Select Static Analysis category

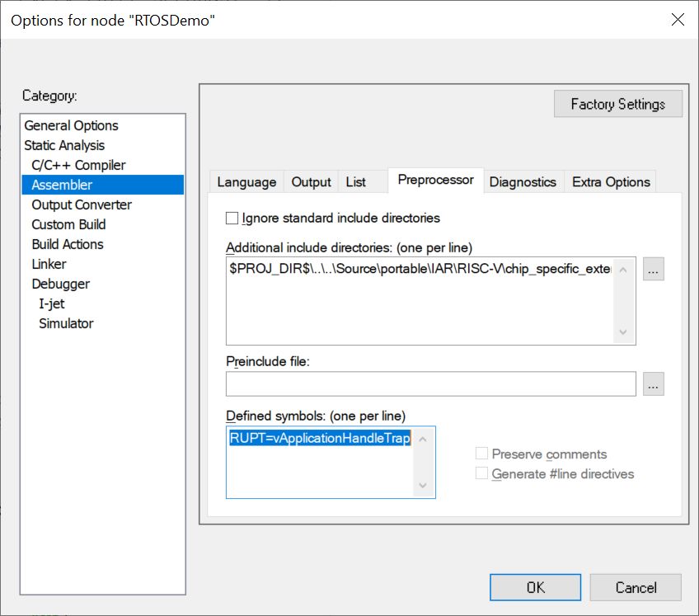[x=64, y=145]
